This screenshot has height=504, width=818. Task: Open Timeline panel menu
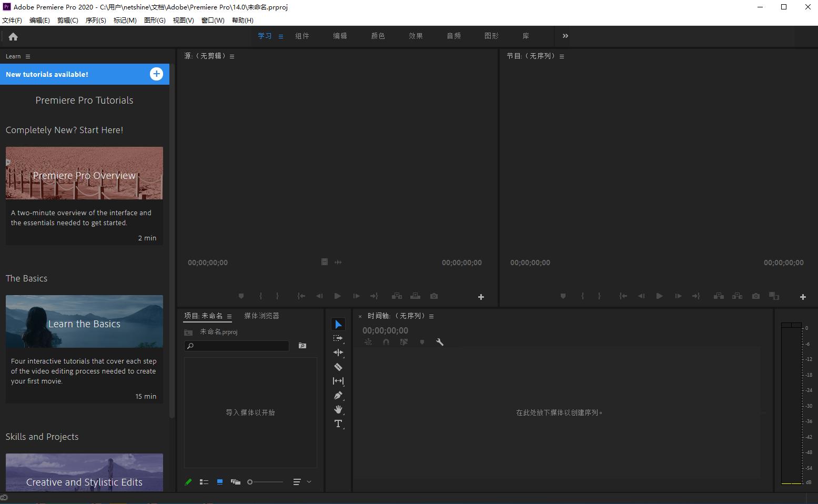431,316
